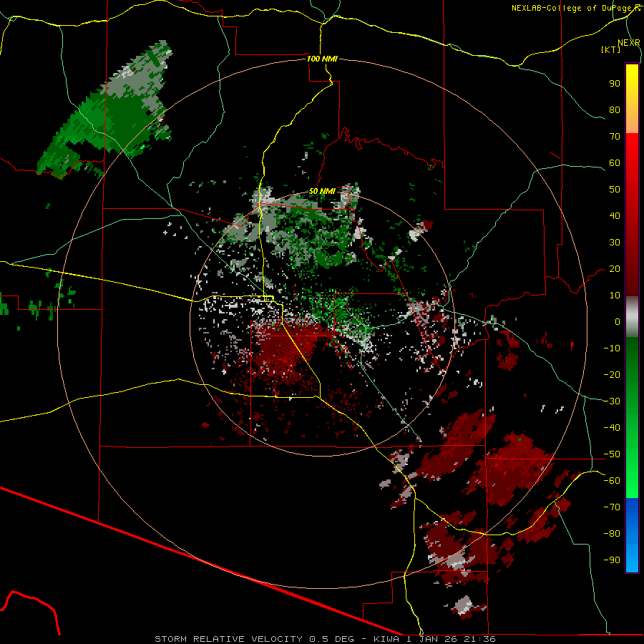
Task: Click the KIWA radar site identifier
Action: [386, 639]
